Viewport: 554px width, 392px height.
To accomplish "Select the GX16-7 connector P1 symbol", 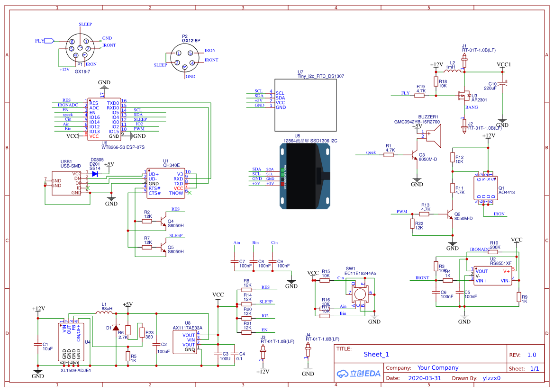I will pos(80,47).
